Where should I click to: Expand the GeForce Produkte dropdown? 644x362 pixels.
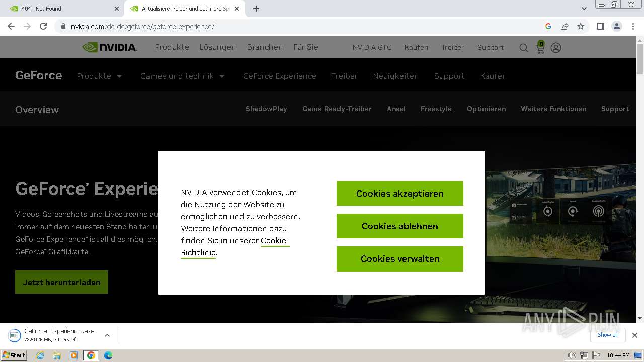(x=100, y=76)
